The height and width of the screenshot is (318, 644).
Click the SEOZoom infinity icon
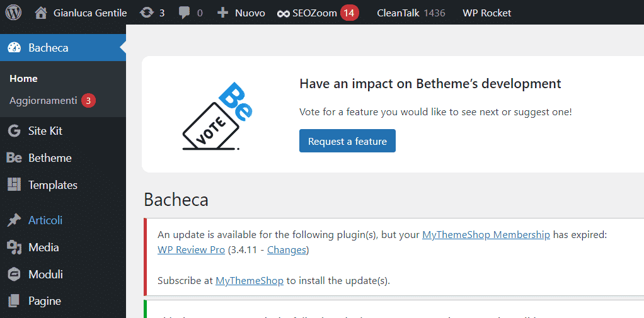click(x=284, y=14)
